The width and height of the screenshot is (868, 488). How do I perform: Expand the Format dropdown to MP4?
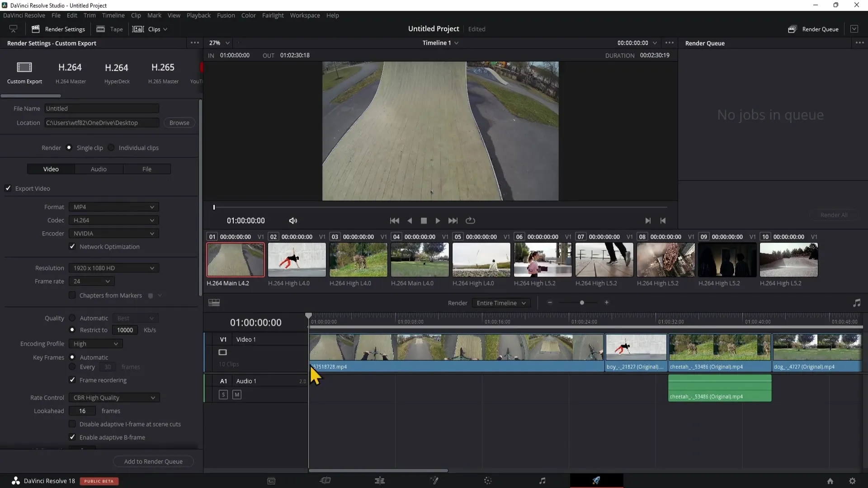pos(113,207)
